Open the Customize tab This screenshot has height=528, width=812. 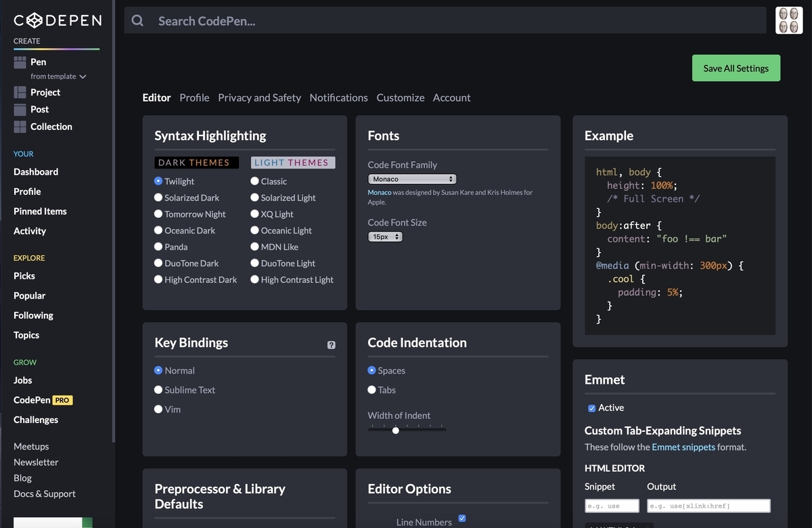point(401,97)
